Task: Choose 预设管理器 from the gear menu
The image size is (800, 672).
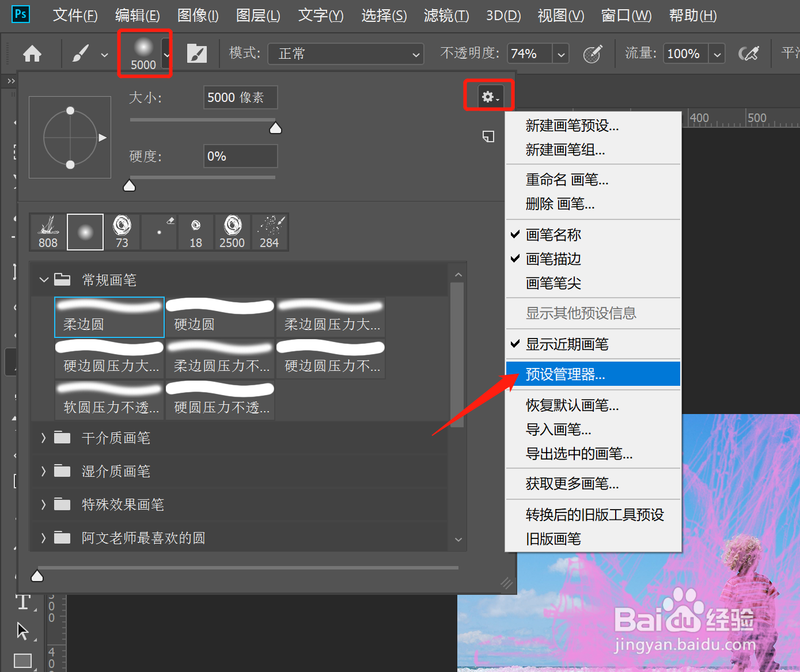Action: click(565, 374)
